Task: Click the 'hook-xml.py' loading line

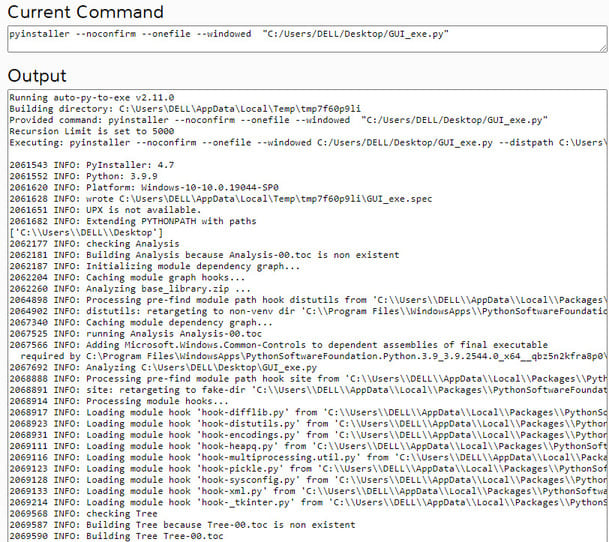Action: (x=308, y=492)
